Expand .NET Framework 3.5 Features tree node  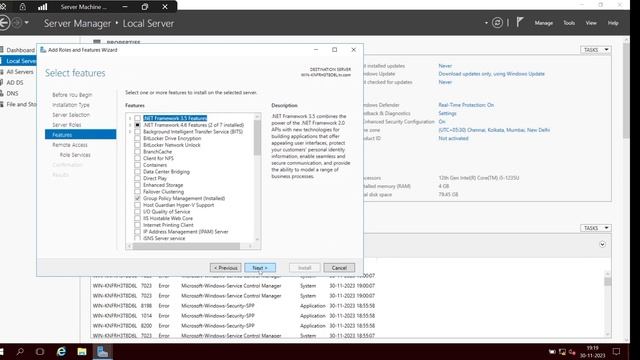pos(130,118)
